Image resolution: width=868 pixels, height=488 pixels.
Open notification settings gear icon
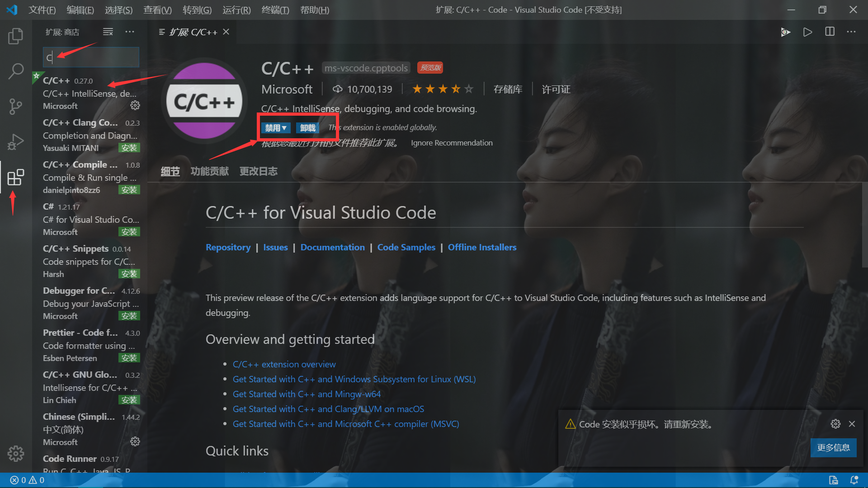click(835, 424)
